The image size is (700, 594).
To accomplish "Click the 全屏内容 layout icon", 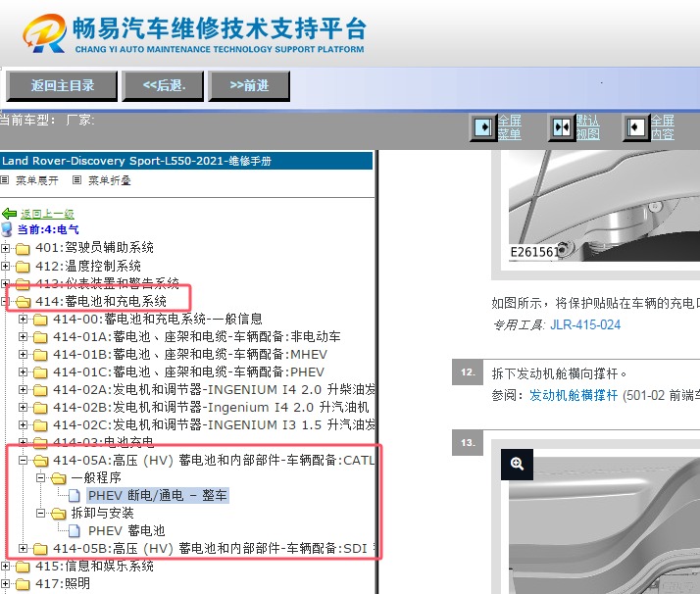I will (636, 127).
